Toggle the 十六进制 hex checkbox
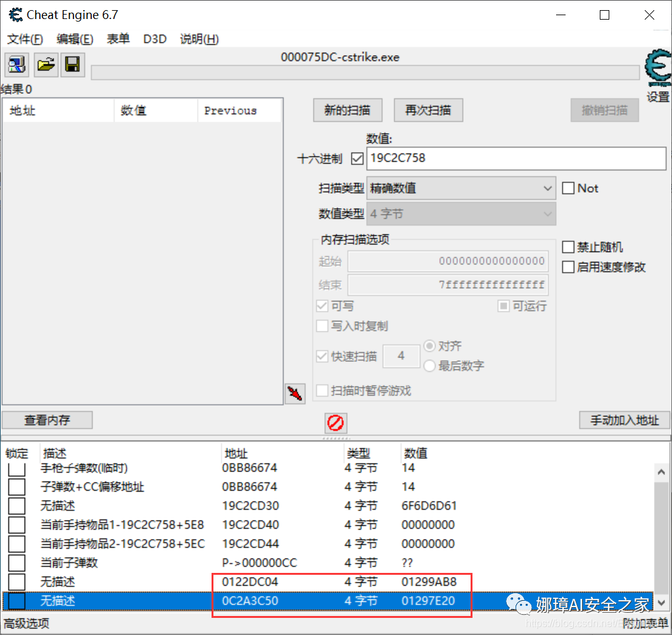Viewport: 672px width, 635px height. [x=357, y=158]
